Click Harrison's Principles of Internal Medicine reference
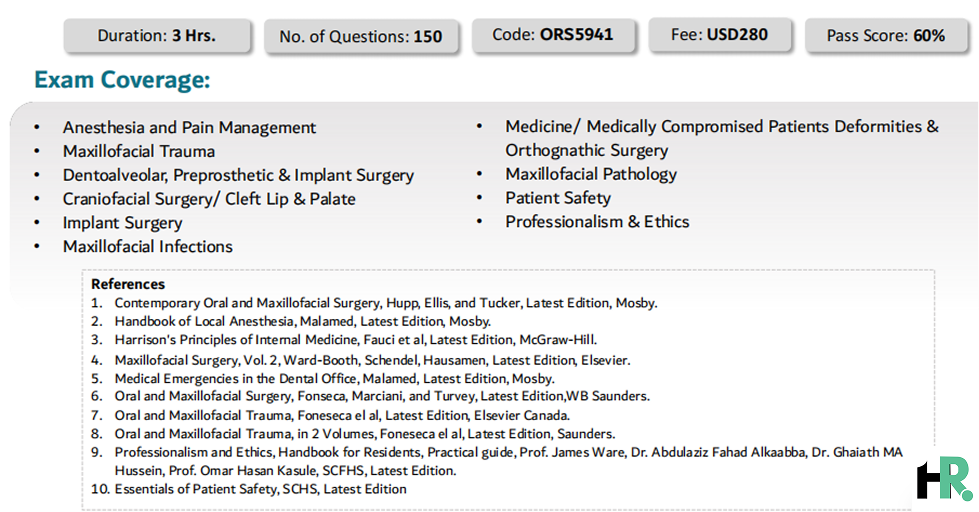The width and height of the screenshot is (979, 512). (x=356, y=340)
